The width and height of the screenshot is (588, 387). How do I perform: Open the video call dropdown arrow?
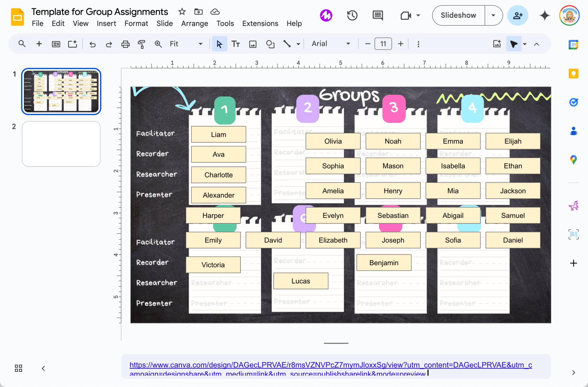[418, 15]
